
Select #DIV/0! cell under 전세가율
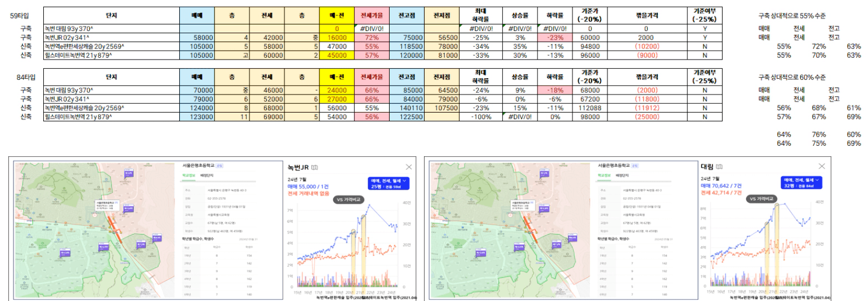click(371, 28)
